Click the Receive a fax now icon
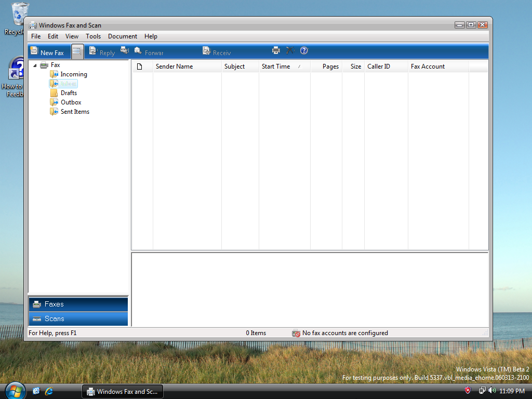 (x=217, y=52)
